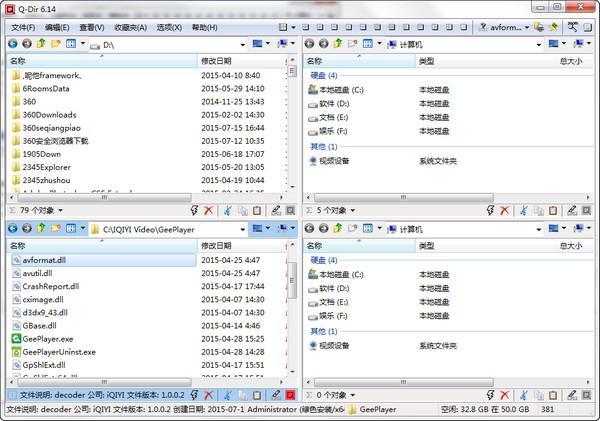600x421 pixels.
Task: Open C:\IQIYI Video\GeePlayer address dropdown
Action: 243,230
